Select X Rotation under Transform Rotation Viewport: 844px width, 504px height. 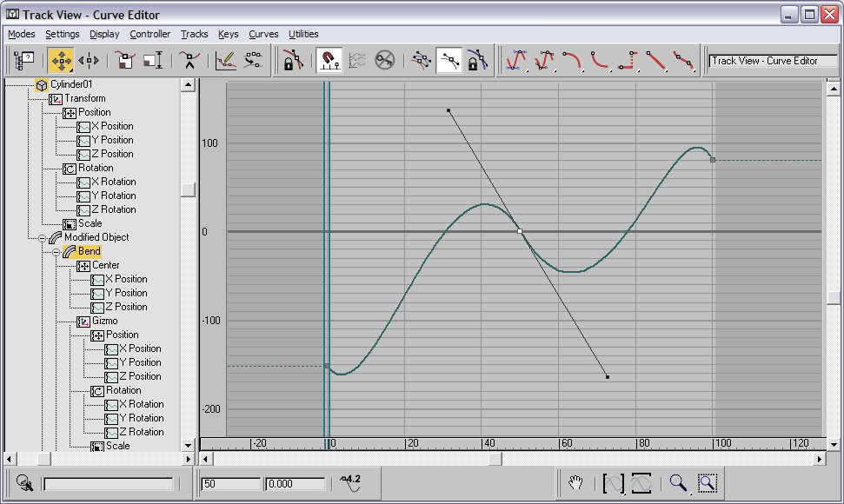[x=114, y=182]
